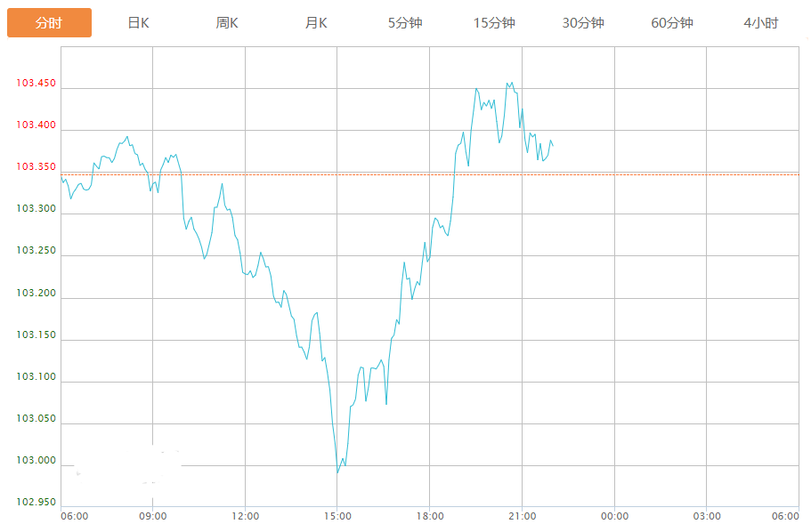This screenshot has height=532, width=811.
Task: Open the 周K chart tab
Action: [x=227, y=23]
